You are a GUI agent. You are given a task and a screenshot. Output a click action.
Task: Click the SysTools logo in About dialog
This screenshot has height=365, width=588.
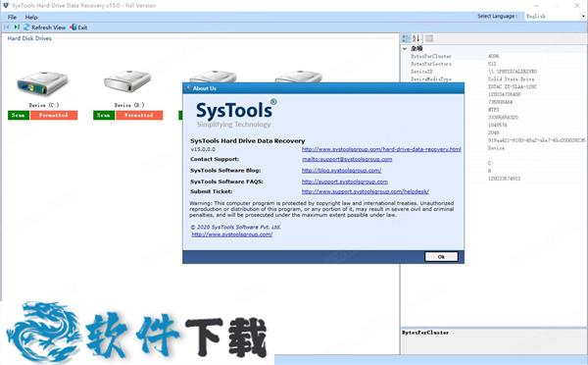236,113
